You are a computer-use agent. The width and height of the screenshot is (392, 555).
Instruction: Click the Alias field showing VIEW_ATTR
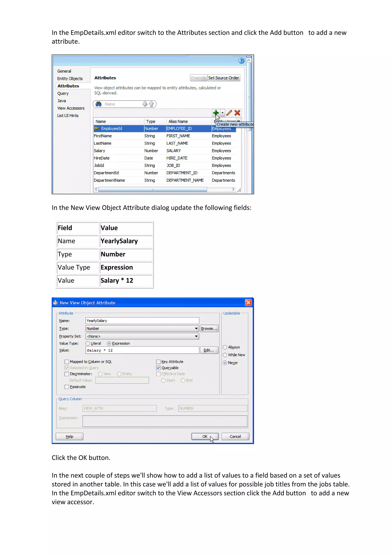[119, 408]
